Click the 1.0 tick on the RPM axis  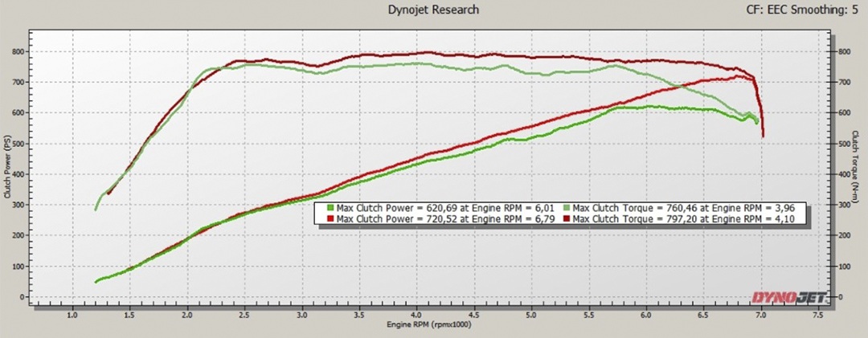pyautogui.click(x=72, y=315)
